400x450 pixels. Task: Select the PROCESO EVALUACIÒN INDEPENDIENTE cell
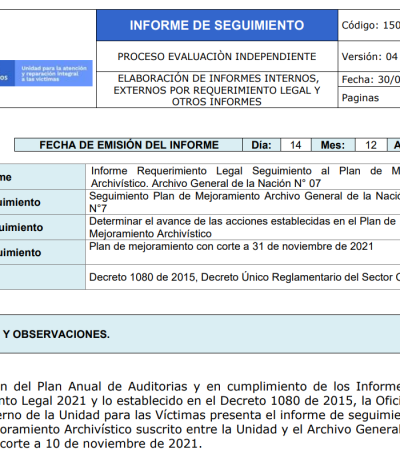point(217,56)
